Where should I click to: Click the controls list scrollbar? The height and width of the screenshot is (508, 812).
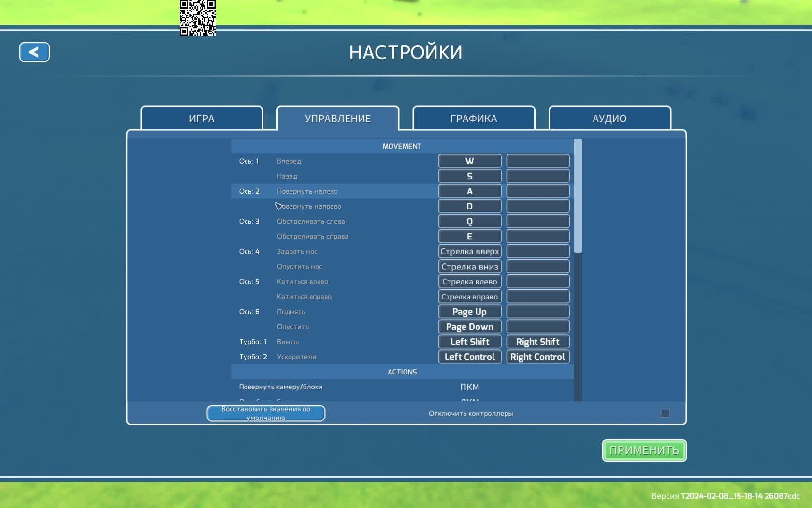click(x=578, y=196)
